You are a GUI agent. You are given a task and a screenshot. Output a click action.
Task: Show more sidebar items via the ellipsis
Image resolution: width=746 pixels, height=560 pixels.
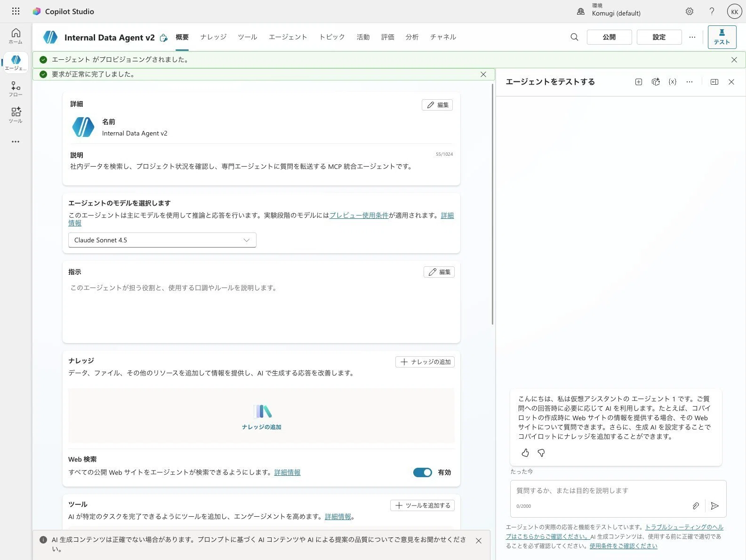pos(16,142)
